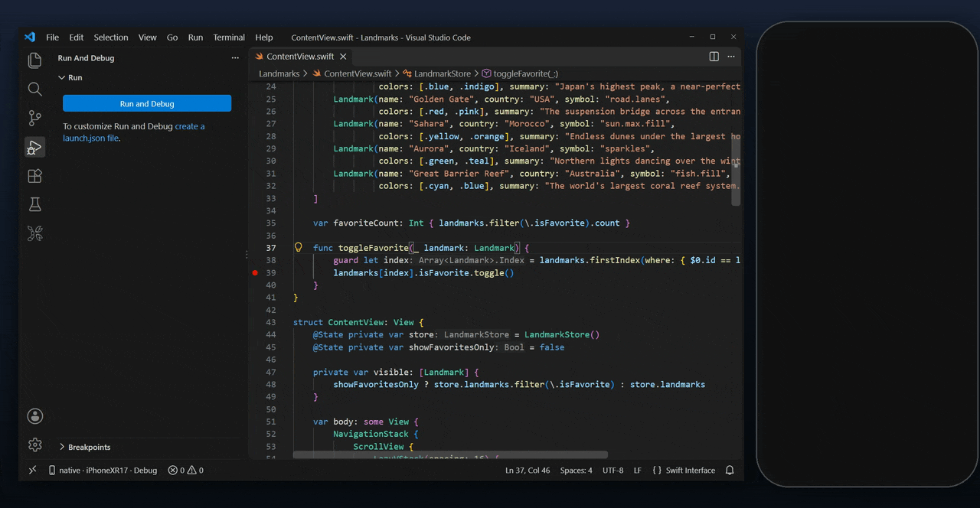This screenshot has width=980, height=508.
Task: Click the editor horizontal scrollbar
Action: pyautogui.click(x=450, y=454)
